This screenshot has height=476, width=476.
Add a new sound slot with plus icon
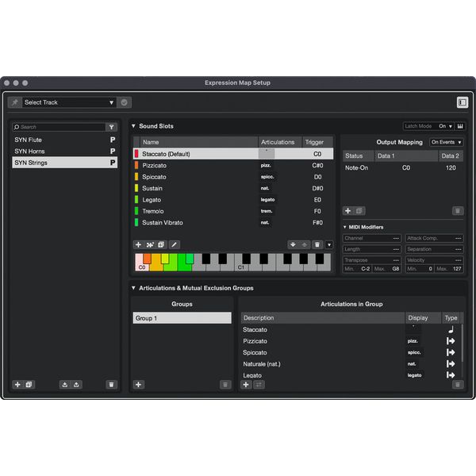(x=138, y=244)
